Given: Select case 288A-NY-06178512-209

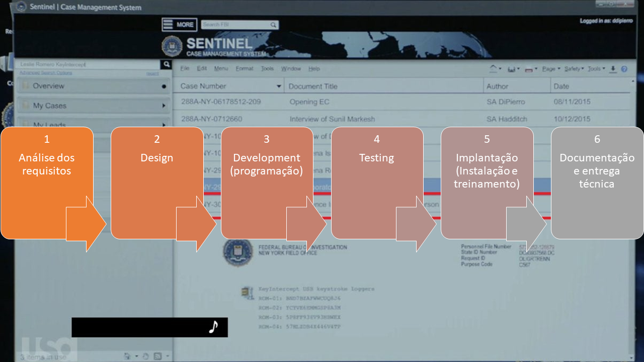Looking at the screenshot, I should [x=221, y=102].
